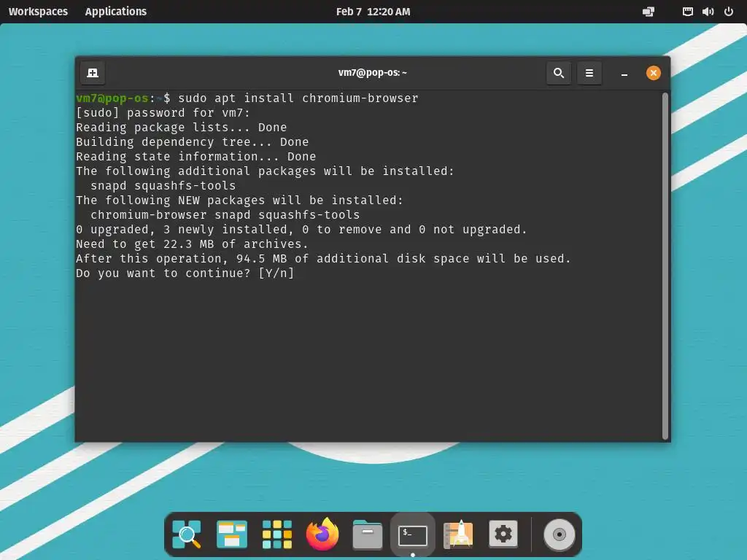
Task: Click the 'vm7@pop-os: ~' window title
Action: pos(373,73)
